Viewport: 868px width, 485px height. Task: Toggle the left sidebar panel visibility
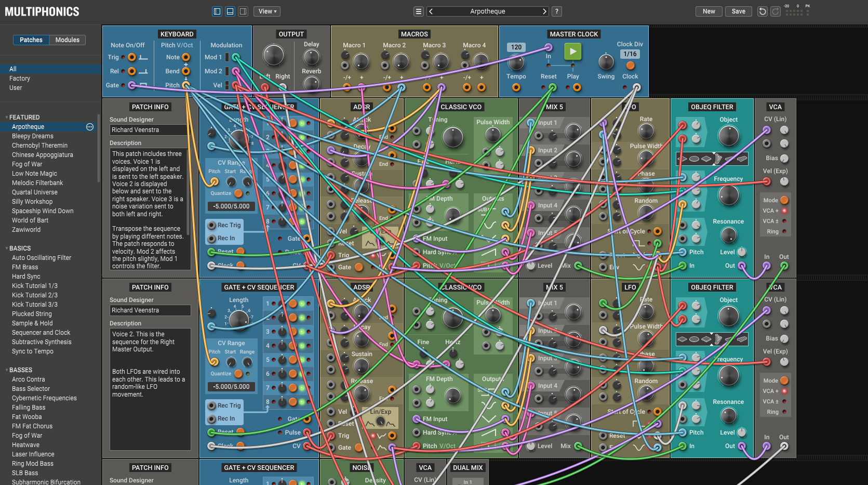coord(217,11)
